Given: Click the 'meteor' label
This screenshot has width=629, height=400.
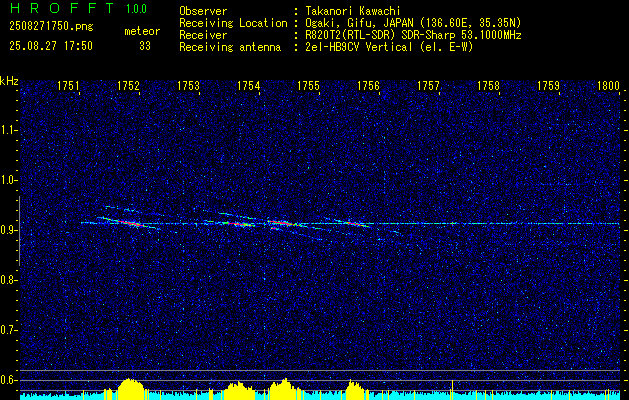Looking at the screenshot, I should pos(142,31).
